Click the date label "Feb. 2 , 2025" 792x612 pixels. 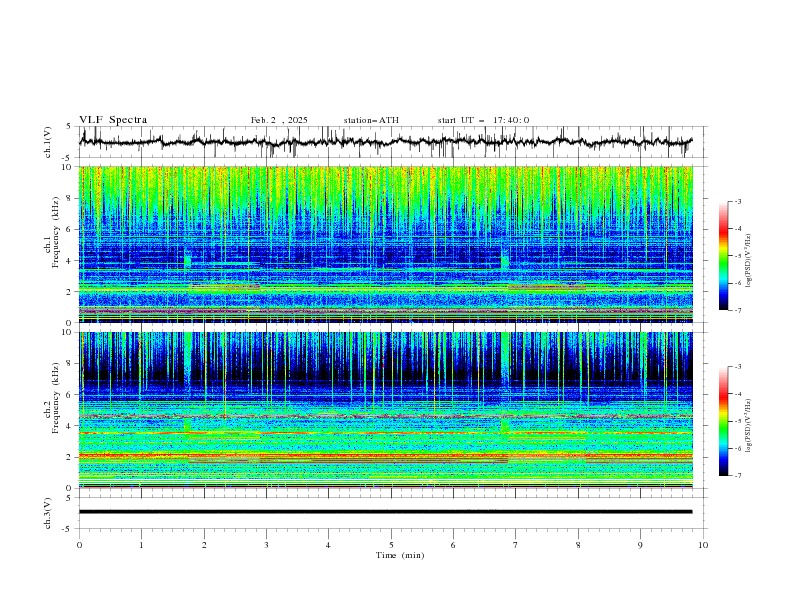coord(279,120)
